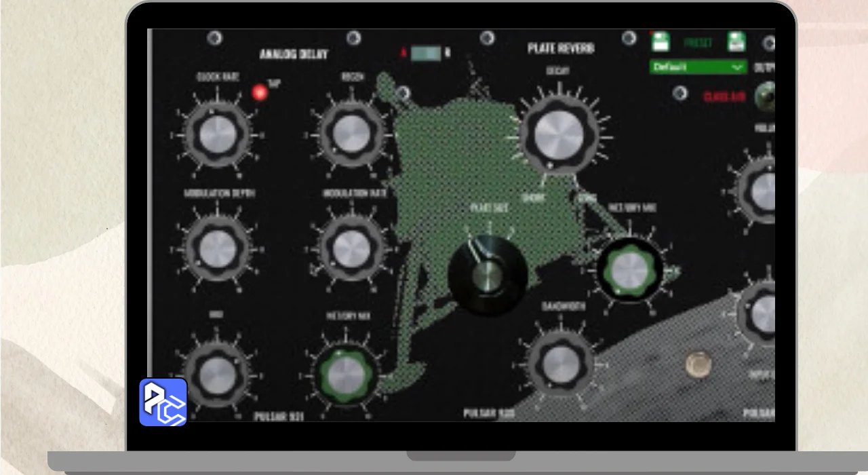The height and width of the screenshot is (475, 868).
Task: Click the ANALOG DELAY title text
Action: [x=294, y=54]
